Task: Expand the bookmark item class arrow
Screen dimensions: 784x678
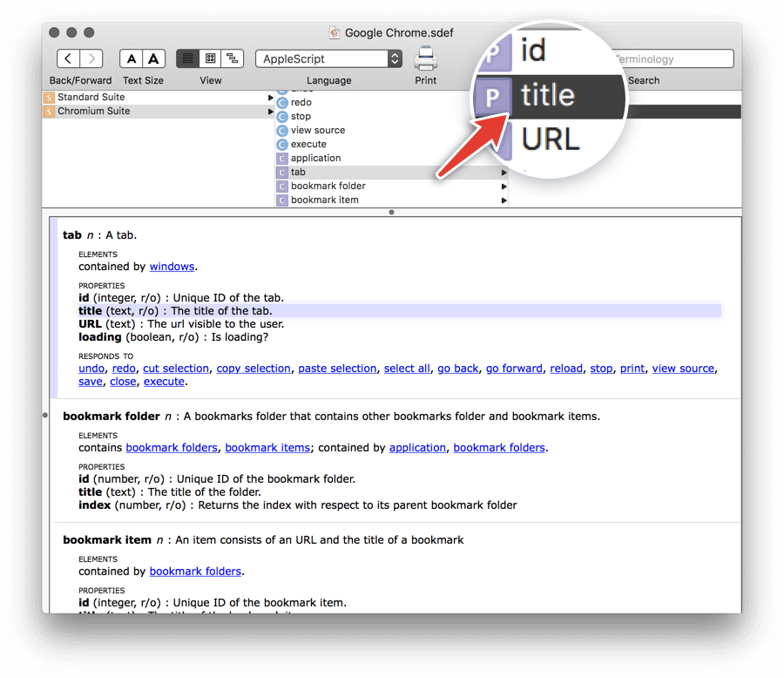Action: (504, 200)
